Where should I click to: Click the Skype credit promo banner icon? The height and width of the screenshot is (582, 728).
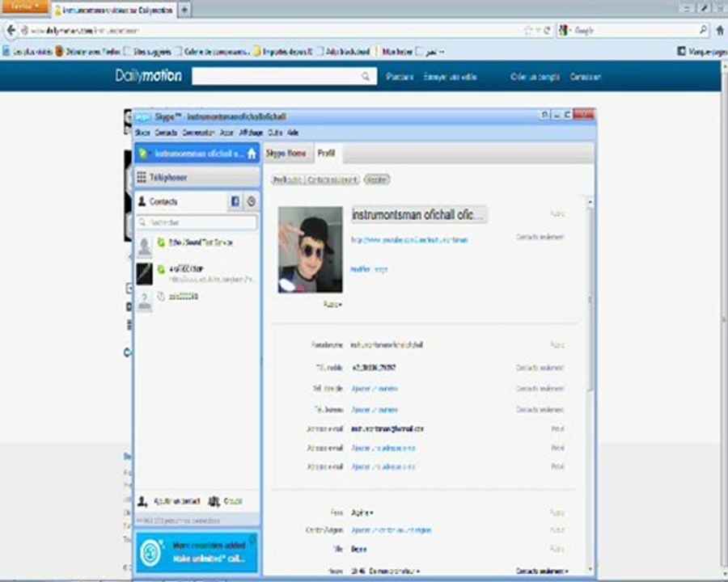[151, 552]
